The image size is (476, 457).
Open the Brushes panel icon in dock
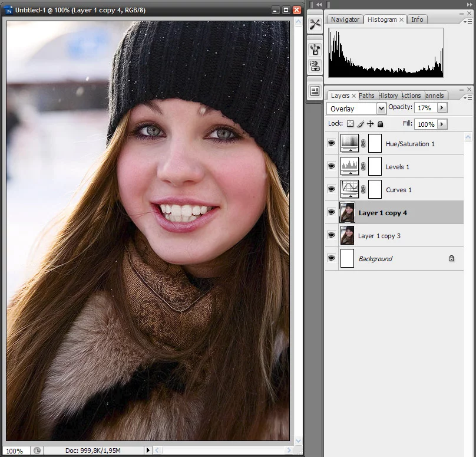[315, 50]
